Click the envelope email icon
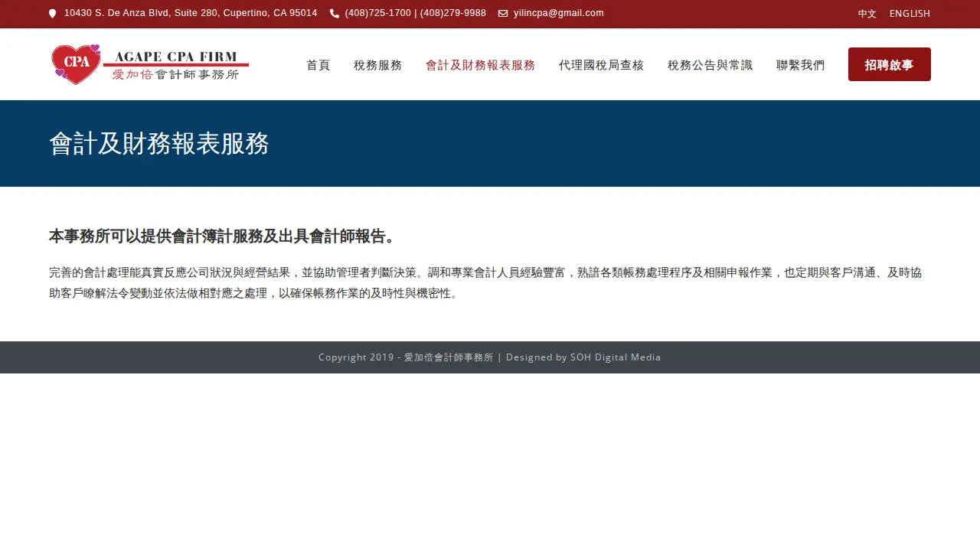 click(503, 14)
